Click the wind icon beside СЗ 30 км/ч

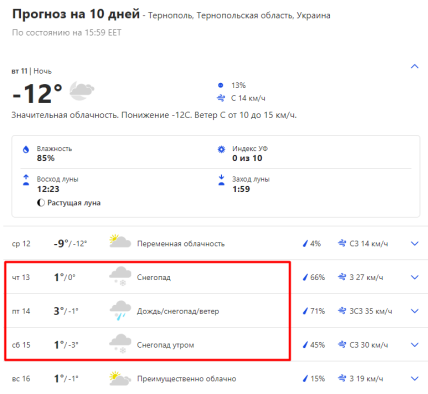coord(342,345)
